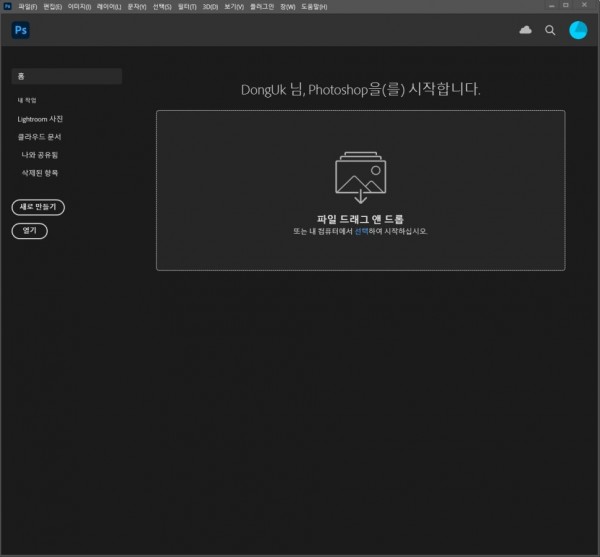Open the 레이어(L) menu
This screenshot has height=557, width=600.
click(x=109, y=7)
